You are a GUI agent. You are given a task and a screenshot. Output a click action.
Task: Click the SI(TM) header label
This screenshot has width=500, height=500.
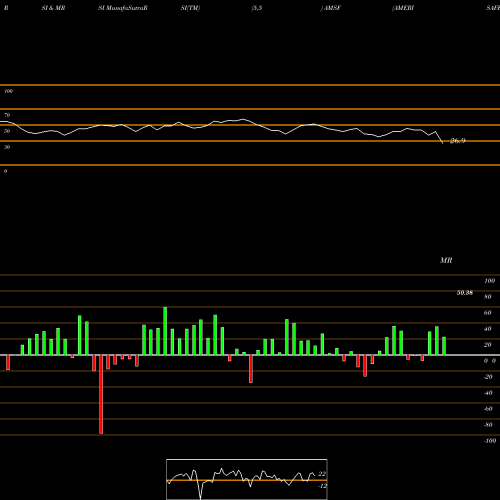pyautogui.click(x=190, y=8)
